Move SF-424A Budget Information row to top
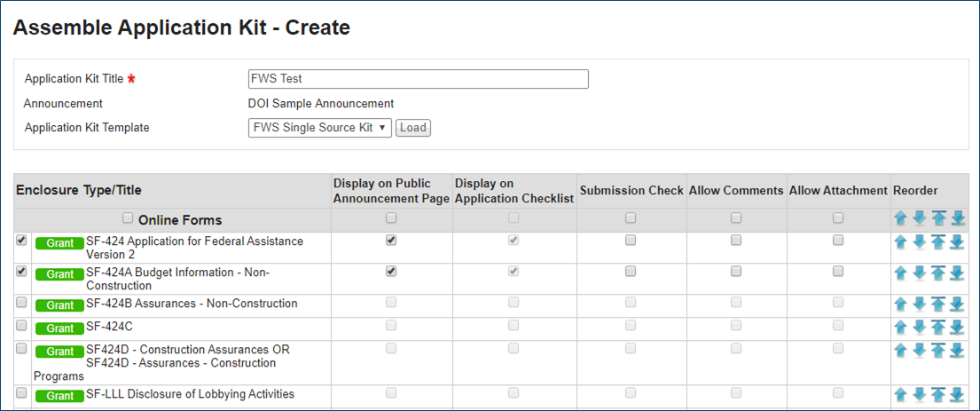This screenshot has width=980, height=411. [938, 273]
